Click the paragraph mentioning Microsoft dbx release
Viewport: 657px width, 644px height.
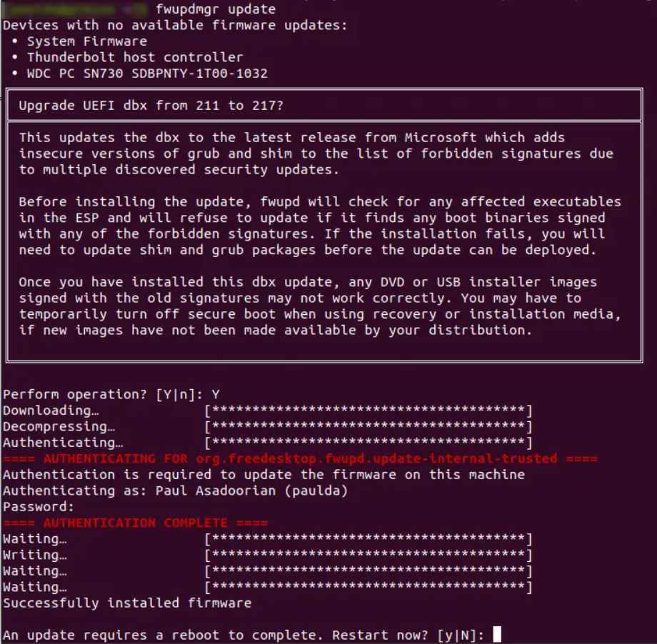(x=316, y=154)
